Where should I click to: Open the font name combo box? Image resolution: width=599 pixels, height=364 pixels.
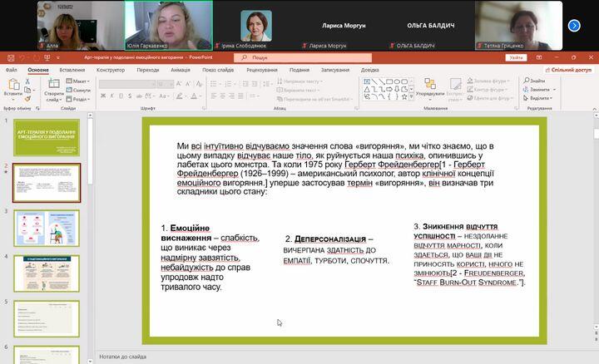127,84
